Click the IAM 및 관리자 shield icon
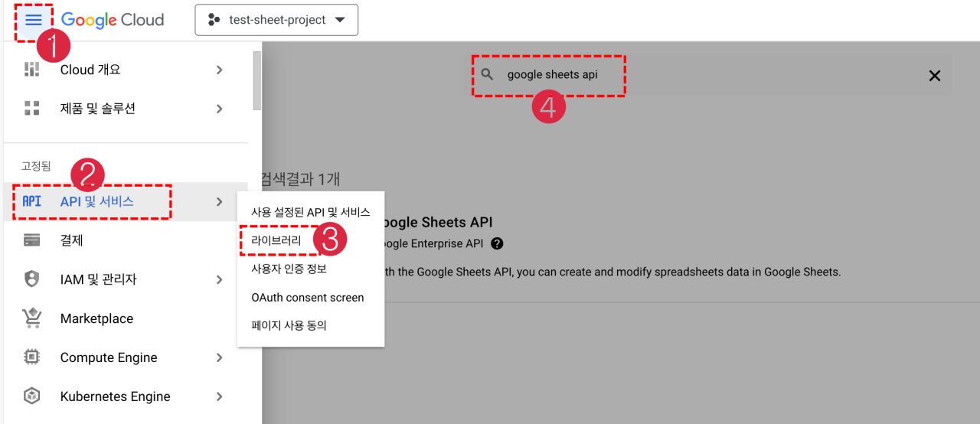Image resolution: width=980 pixels, height=424 pixels. pyautogui.click(x=31, y=279)
